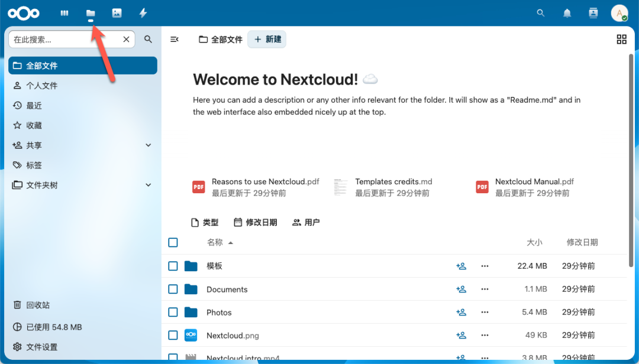Expand the 文件夹树 sidebar section

(148, 184)
